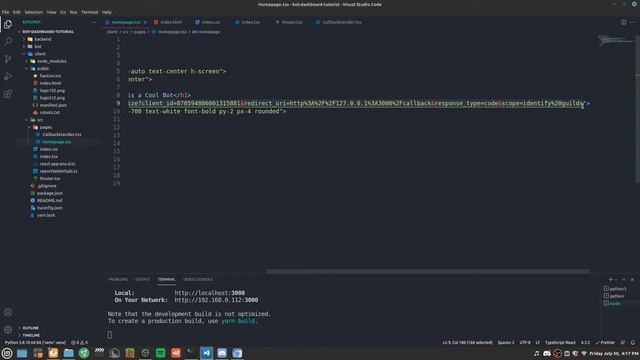640x360 pixels.
Task: Close the Homepage.tsx editor tab
Action: (x=145, y=22)
